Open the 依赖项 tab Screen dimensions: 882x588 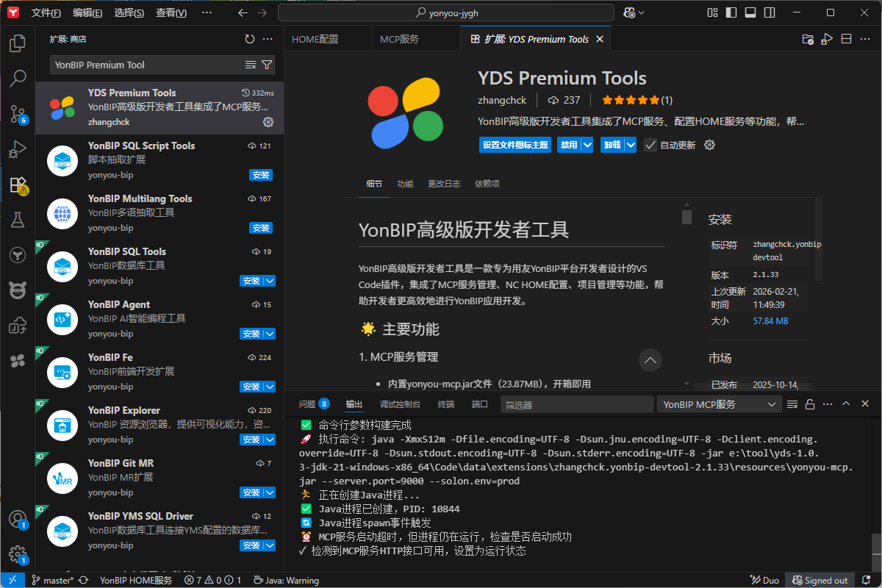coord(487,184)
